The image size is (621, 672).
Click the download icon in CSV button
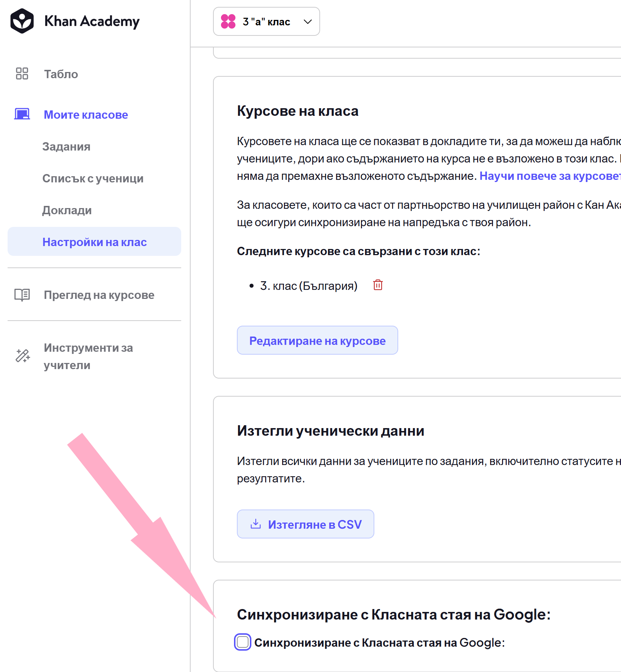click(x=256, y=524)
